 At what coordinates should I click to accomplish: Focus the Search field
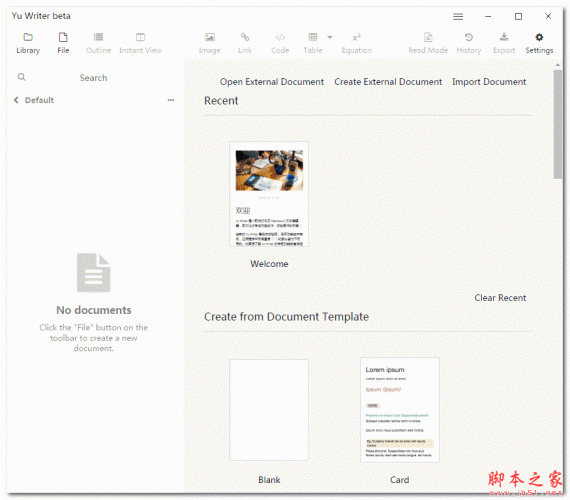[x=94, y=77]
